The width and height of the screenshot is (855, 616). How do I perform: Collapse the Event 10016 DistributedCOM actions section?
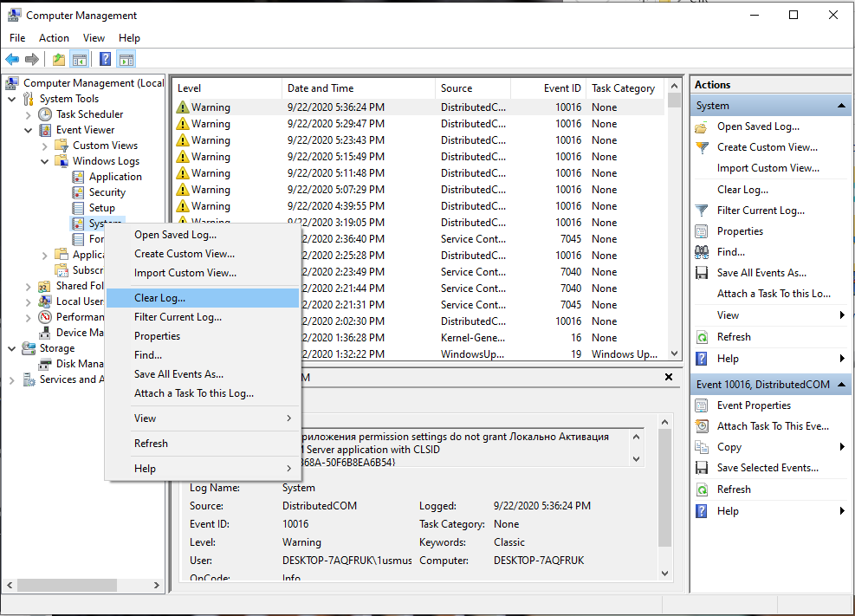[841, 385]
